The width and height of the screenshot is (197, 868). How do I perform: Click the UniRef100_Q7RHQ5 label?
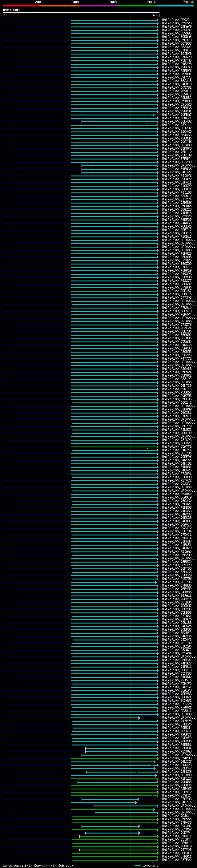pos(176,585)
